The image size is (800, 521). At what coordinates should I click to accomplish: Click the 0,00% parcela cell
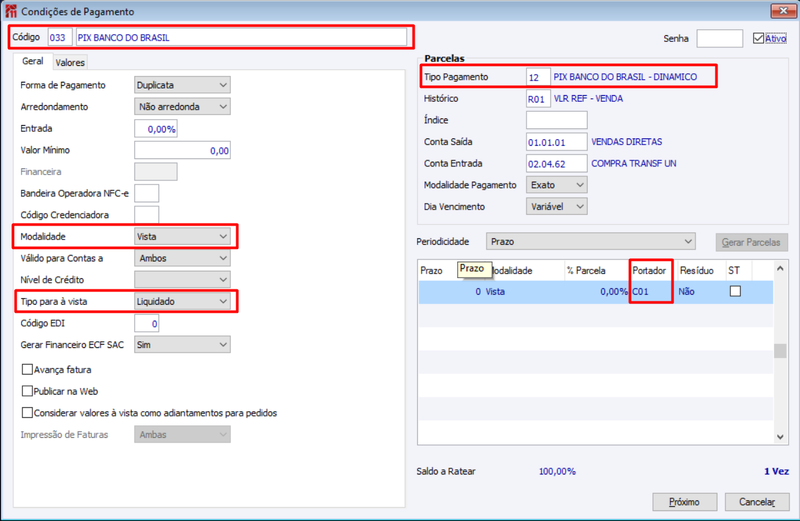(x=597, y=292)
